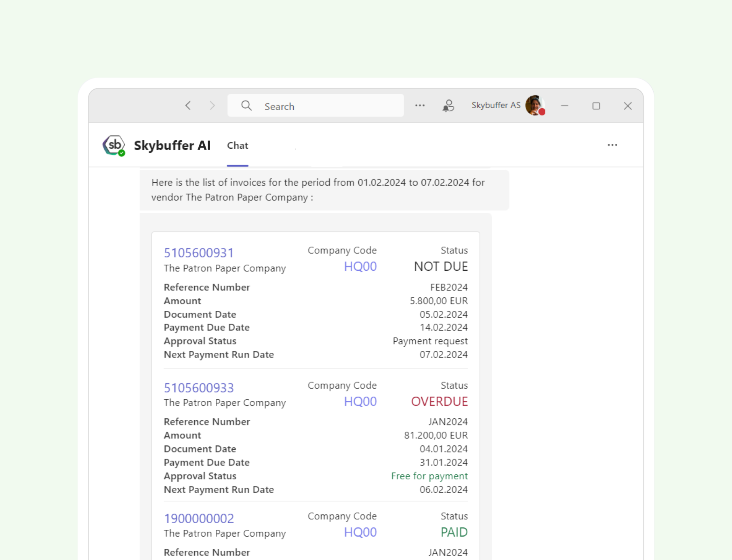This screenshot has width=732, height=560.
Task: Click company code HQ00 for invoice 1900000002
Action: pos(360,533)
